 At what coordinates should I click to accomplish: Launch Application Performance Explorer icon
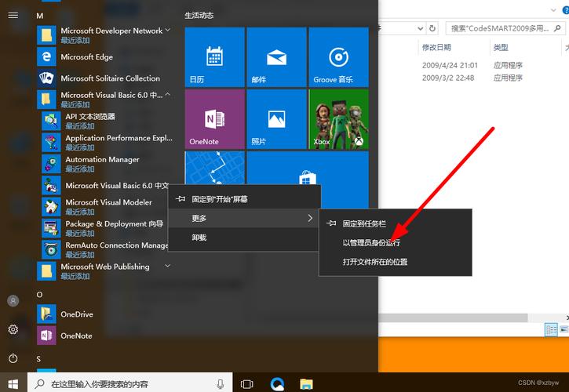tap(51, 142)
